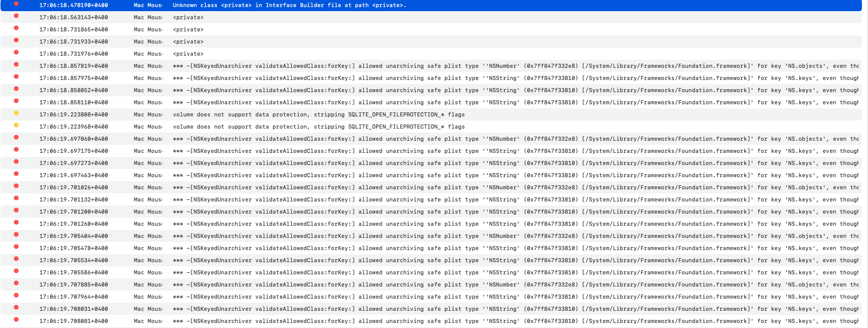Click the red dot beside timestamp 17:06:19.697463
The image size is (868, 328).
click(16, 174)
